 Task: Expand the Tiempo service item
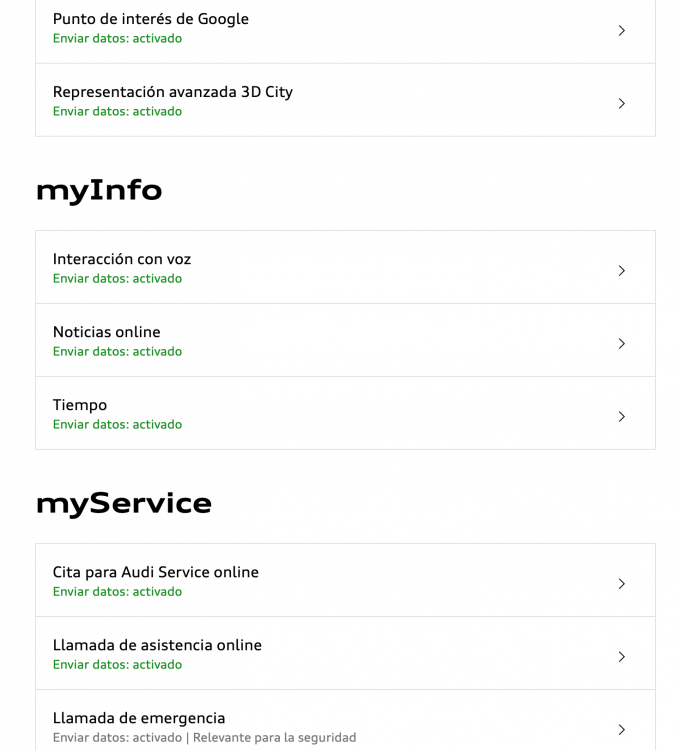pyautogui.click(x=345, y=413)
